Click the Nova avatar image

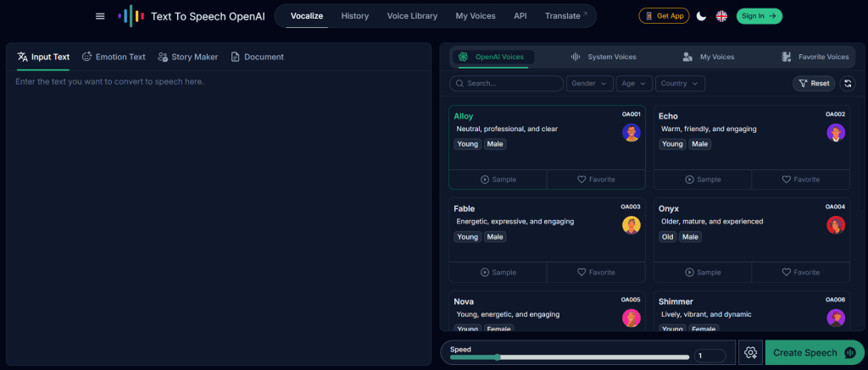click(631, 318)
